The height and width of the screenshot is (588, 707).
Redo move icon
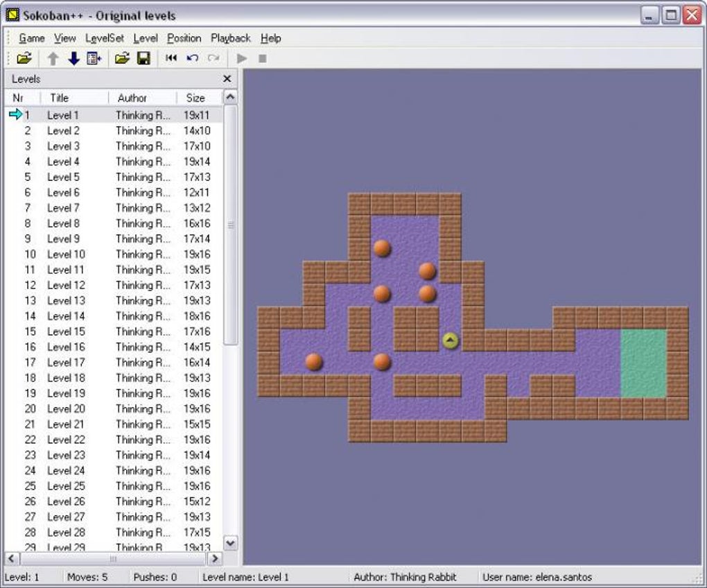pos(213,58)
